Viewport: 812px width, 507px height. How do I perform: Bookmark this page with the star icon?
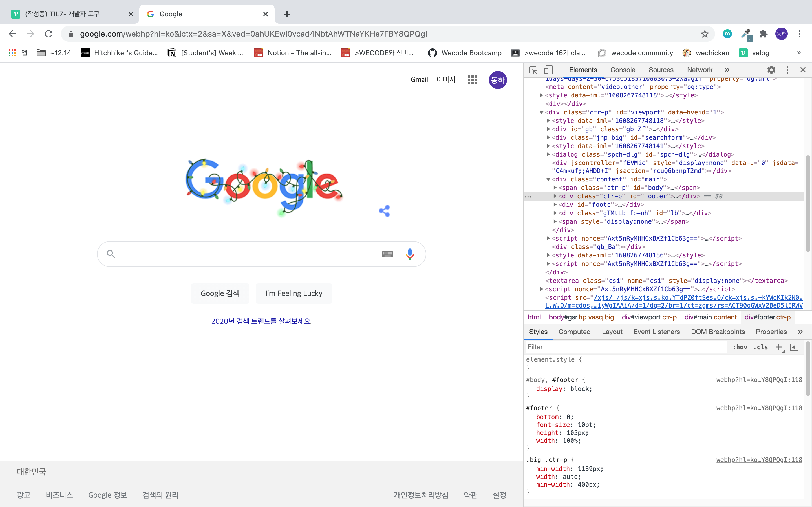pyautogui.click(x=705, y=34)
